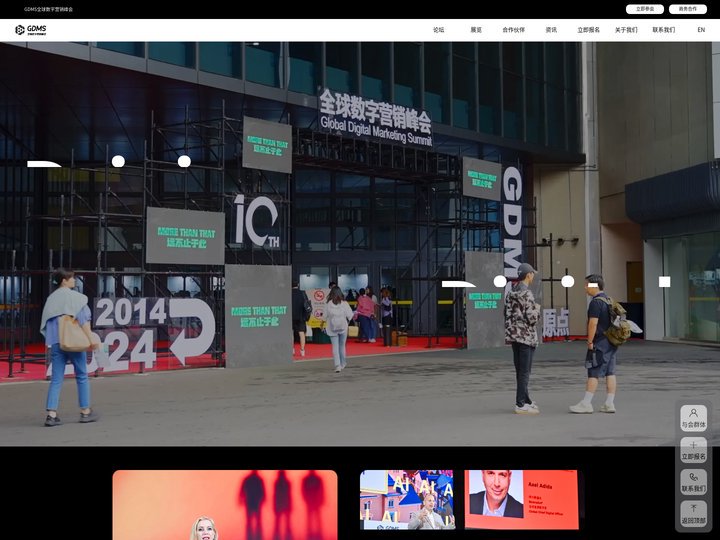
Task: Return to top via 返回顶部
Action: tap(693, 514)
